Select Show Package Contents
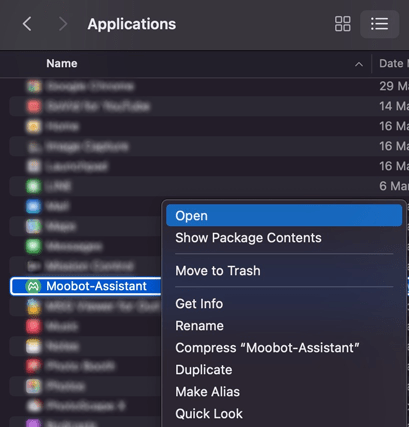Image resolution: width=409 pixels, height=427 pixels. coord(248,238)
